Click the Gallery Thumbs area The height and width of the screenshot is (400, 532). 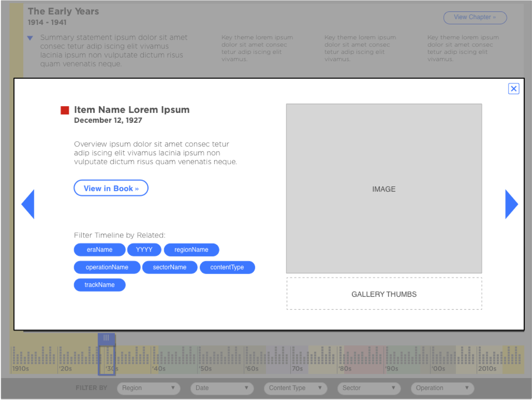pos(384,294)
